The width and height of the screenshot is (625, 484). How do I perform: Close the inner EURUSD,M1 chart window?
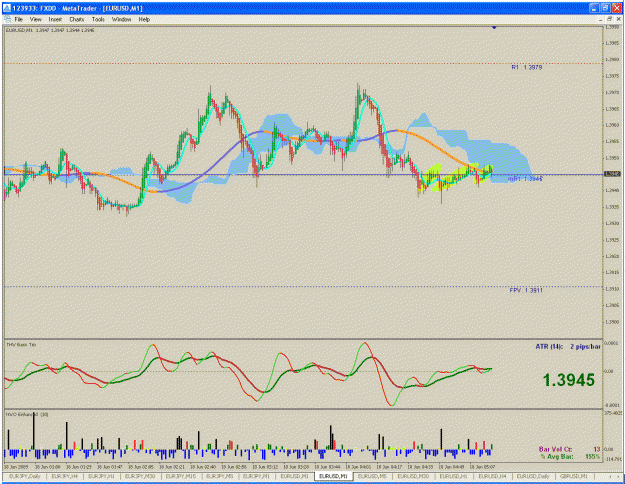[x=618, y=19]
